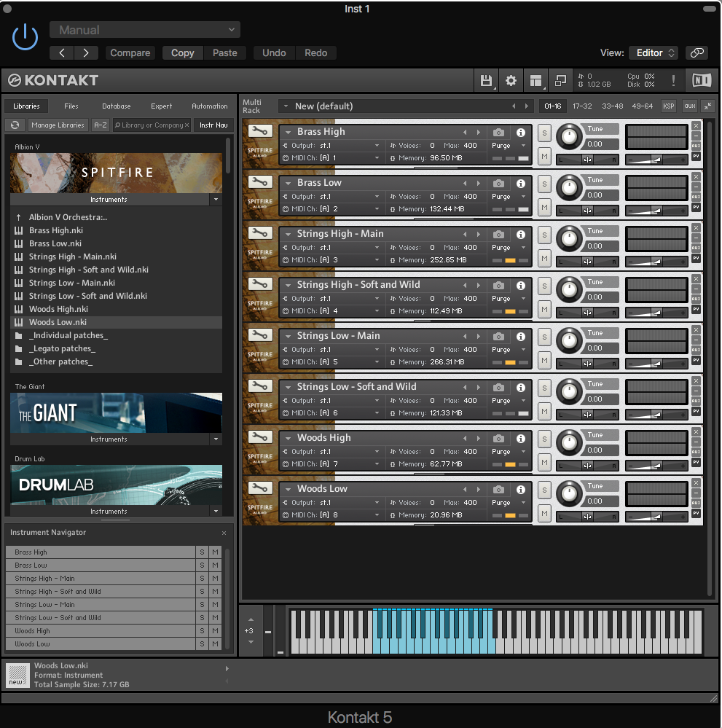The image size is (722, 728).
Task: Click the Paste button
Action: (224, 53)
